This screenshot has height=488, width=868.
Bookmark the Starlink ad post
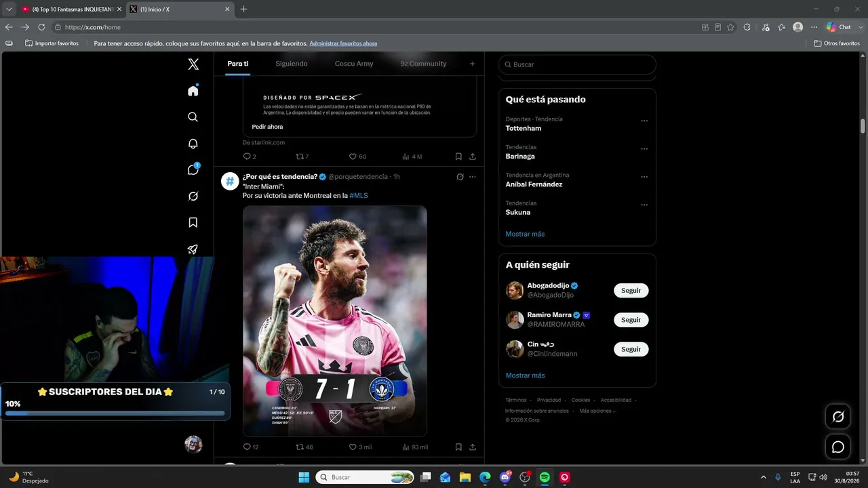[x=458, y=157]
